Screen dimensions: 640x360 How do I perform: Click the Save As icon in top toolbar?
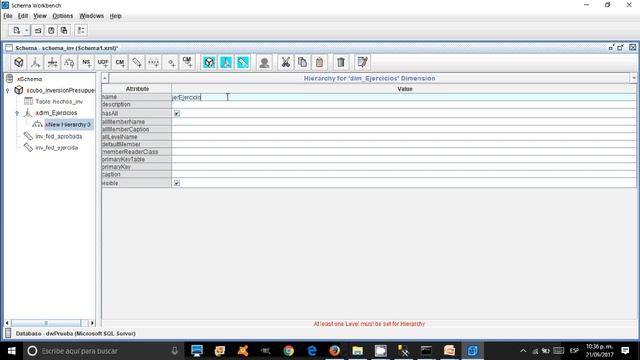tap(64, 31)
